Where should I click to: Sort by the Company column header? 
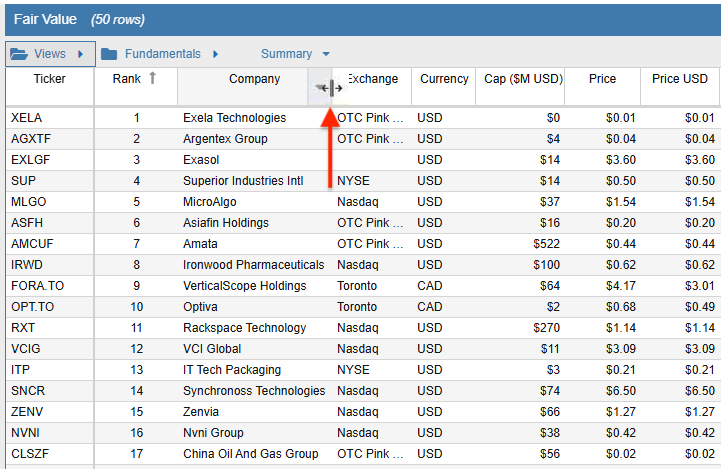pyautogui.click(x=254, y=79)
